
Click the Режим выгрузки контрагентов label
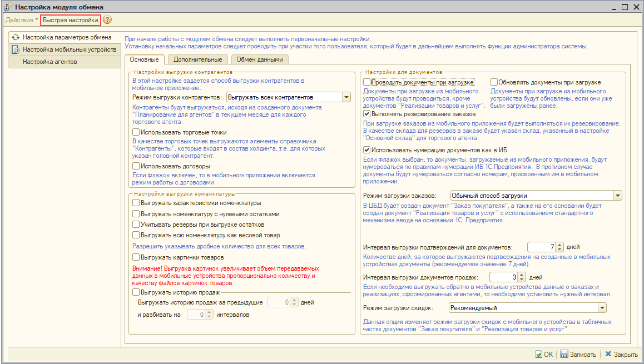point(177,97)
